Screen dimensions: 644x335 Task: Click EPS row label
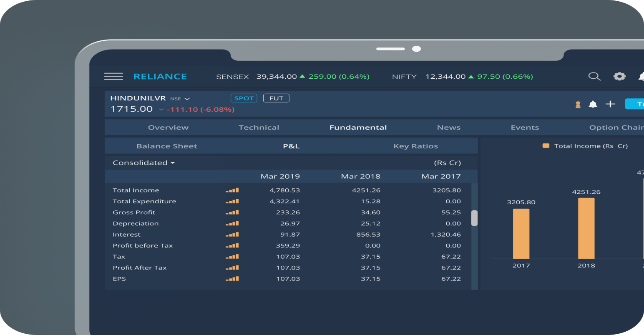pyautogui.click(x=119, y=279)
